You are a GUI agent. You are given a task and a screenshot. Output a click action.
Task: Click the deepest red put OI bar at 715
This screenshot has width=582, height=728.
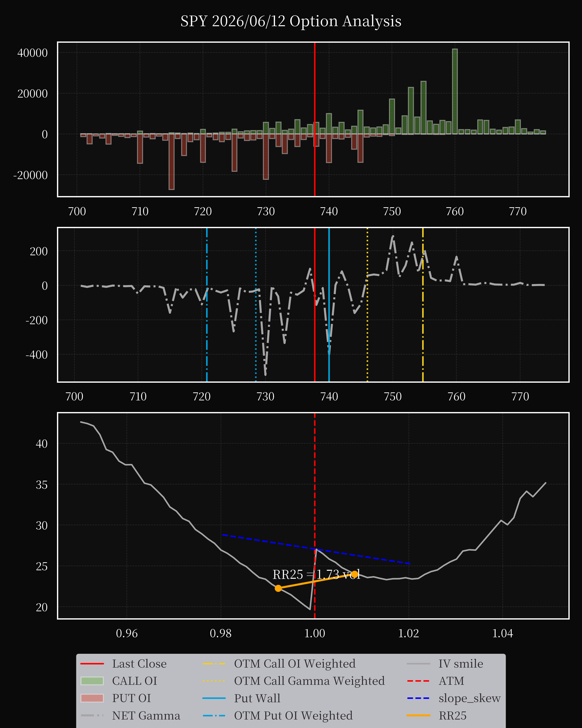tap(171, 162)
